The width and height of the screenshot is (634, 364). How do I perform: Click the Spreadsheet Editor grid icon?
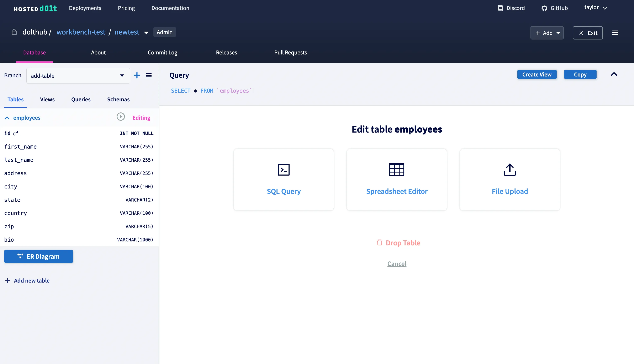397,170
